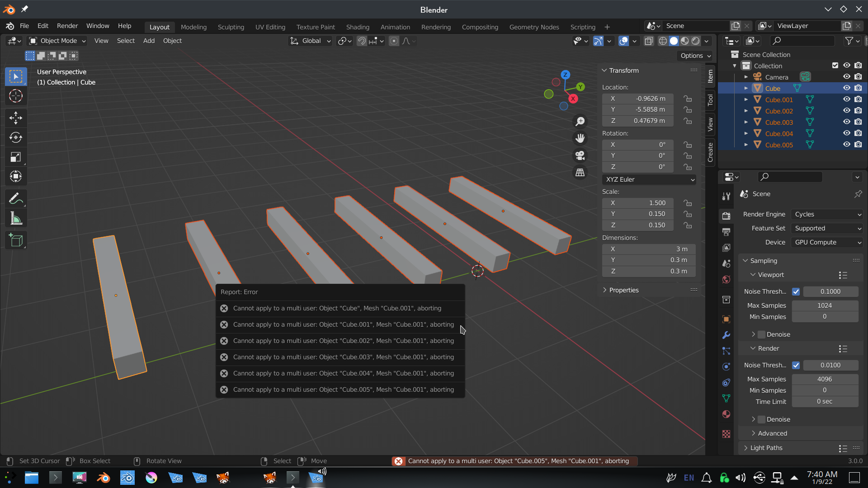The width and height of the screenshot is (868, 488).
Task: Toggle camera view in viewport
Action: click(x=580, y=155)
